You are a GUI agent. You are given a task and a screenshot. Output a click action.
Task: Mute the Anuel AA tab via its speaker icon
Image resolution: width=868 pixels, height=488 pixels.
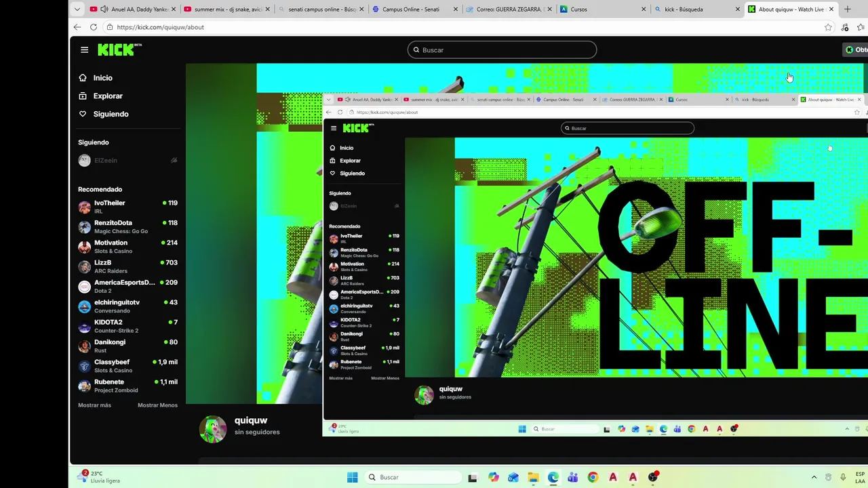pyautogui.click(x=104, y=9)
